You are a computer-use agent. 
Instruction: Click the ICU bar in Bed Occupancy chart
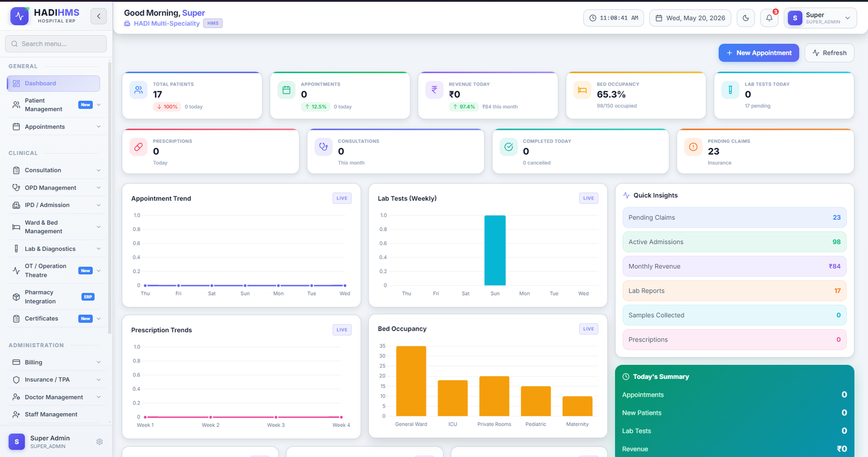tap(452, 398)
